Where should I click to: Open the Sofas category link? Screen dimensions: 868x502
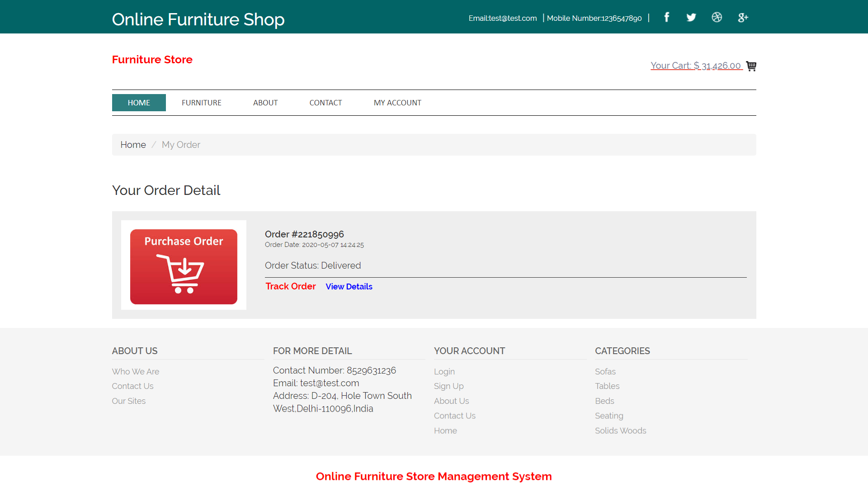click(x=605, y=371)
